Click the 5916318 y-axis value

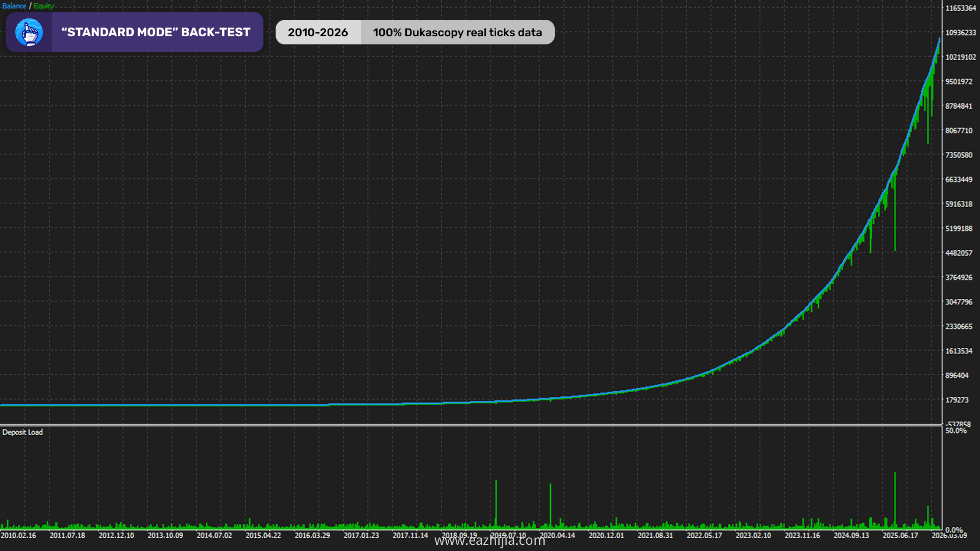(x=959, y=204)
